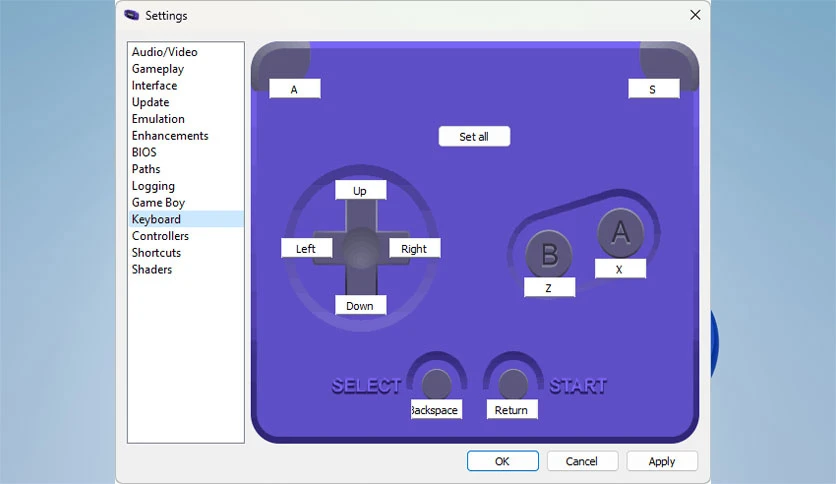Edit the B button binding field showing Z
The image size is (836, 484).
549,287
